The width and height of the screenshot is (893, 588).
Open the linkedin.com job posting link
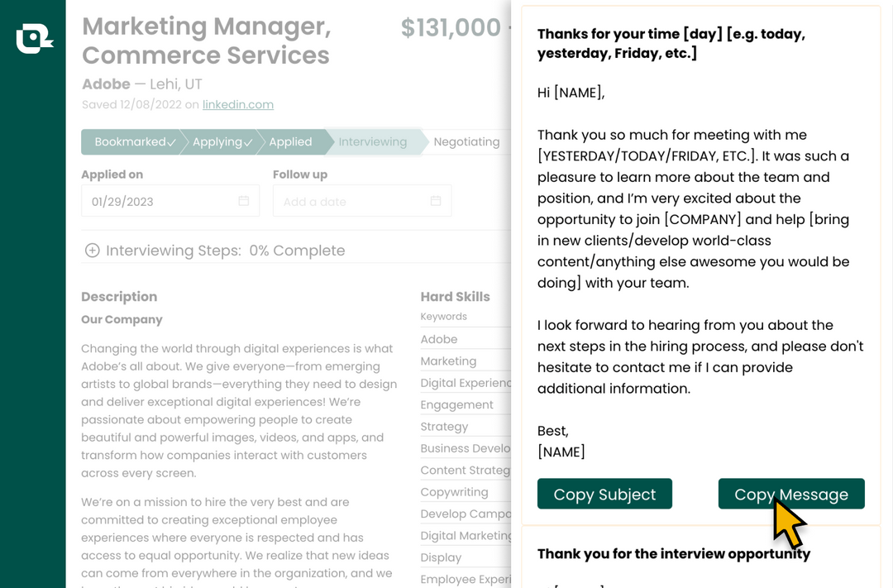tap(238, 104)
